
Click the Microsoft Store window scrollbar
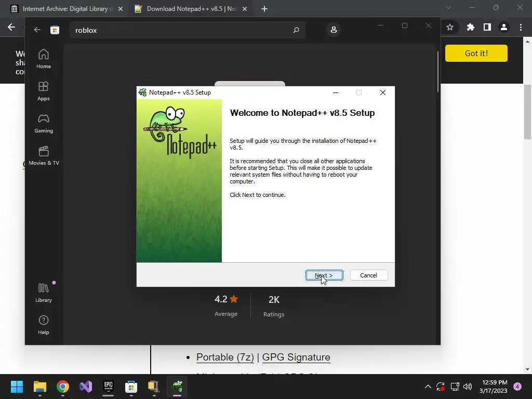(x=437, y=72)
